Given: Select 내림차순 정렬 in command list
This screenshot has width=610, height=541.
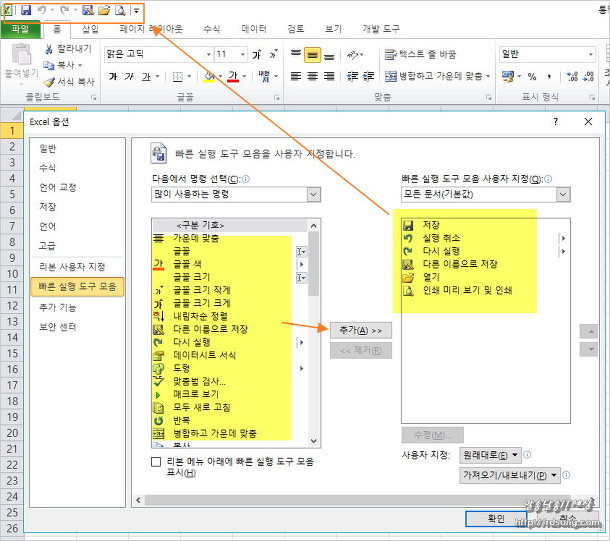Looking at the screenshot, I should coord(230,316).
